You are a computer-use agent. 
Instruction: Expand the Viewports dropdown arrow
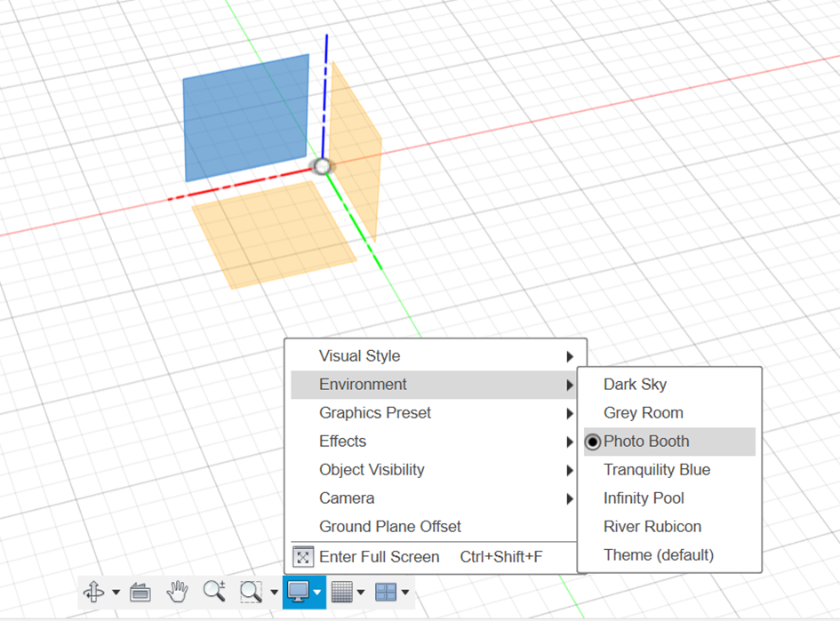pyautogui.click(x=405, y=593)
